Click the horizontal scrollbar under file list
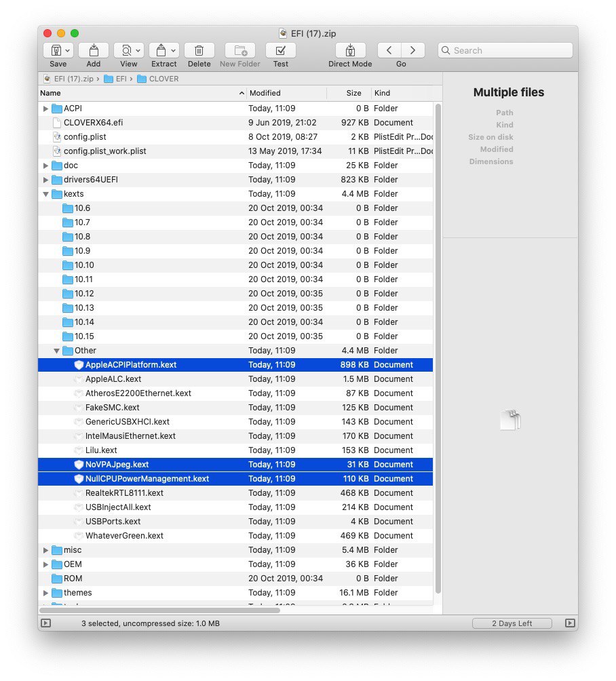 pos(160,610)
